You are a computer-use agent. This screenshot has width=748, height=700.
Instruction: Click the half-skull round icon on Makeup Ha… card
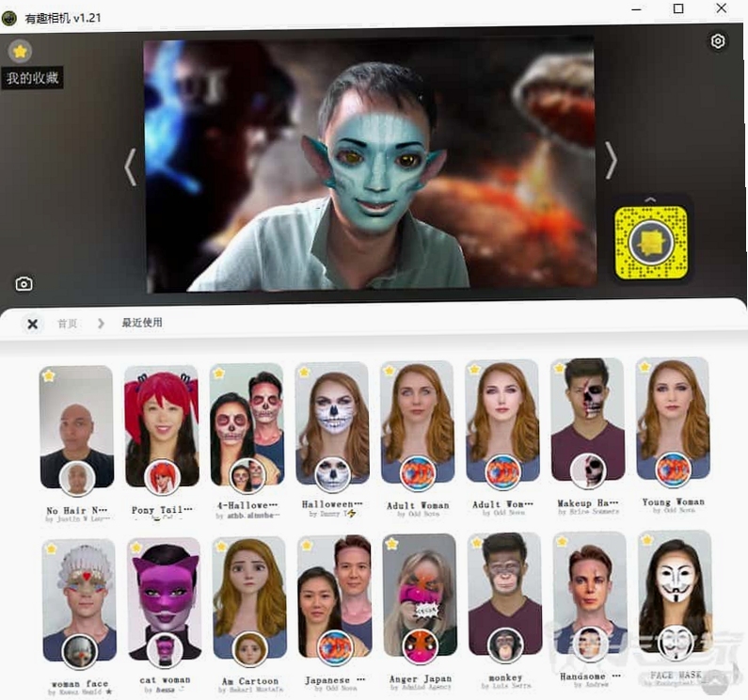(588, 470)
